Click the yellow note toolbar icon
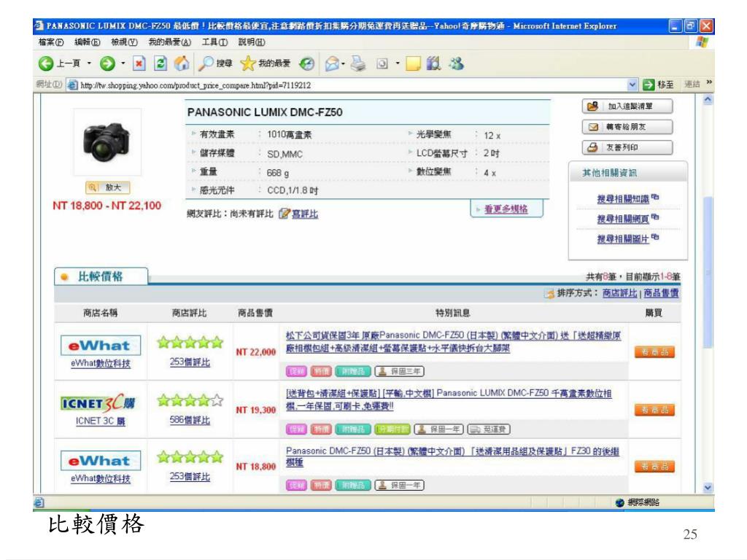 413,63
